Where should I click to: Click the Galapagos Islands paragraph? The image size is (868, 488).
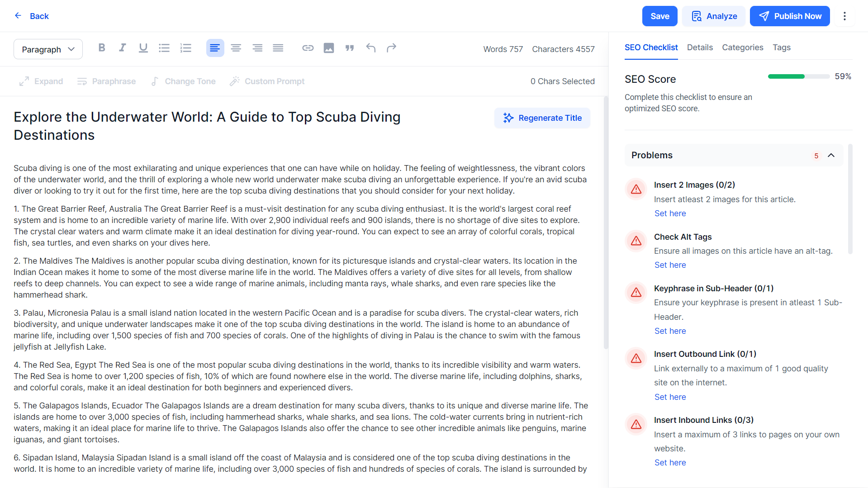click(x=300, y=422)
